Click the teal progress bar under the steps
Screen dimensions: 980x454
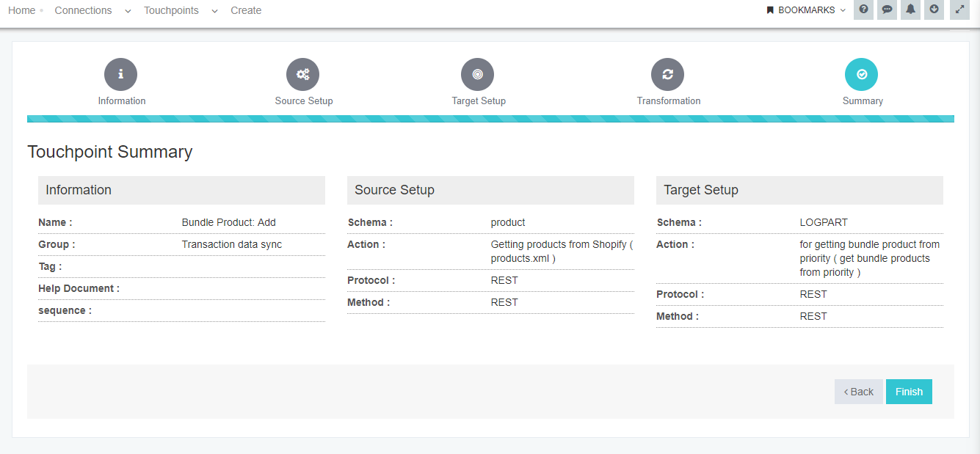(490, 117)
